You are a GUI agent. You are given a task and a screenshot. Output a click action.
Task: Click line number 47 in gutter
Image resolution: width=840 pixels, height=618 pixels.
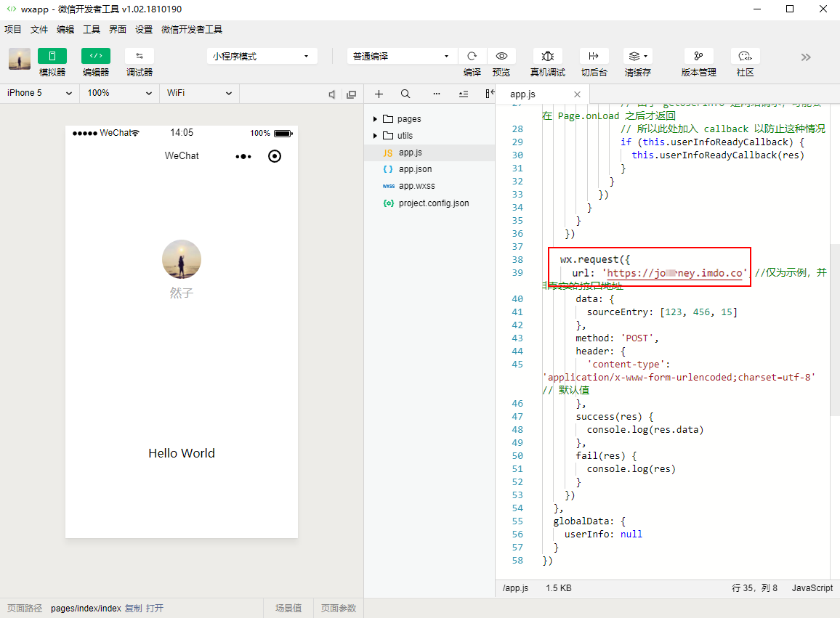tap(517, 417)
